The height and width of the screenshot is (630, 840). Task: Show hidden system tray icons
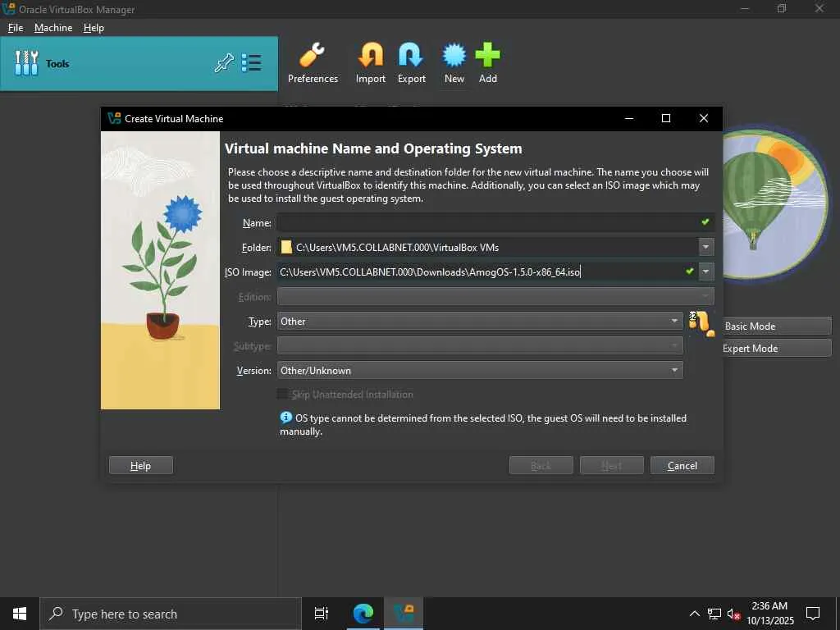click(694, 614)
